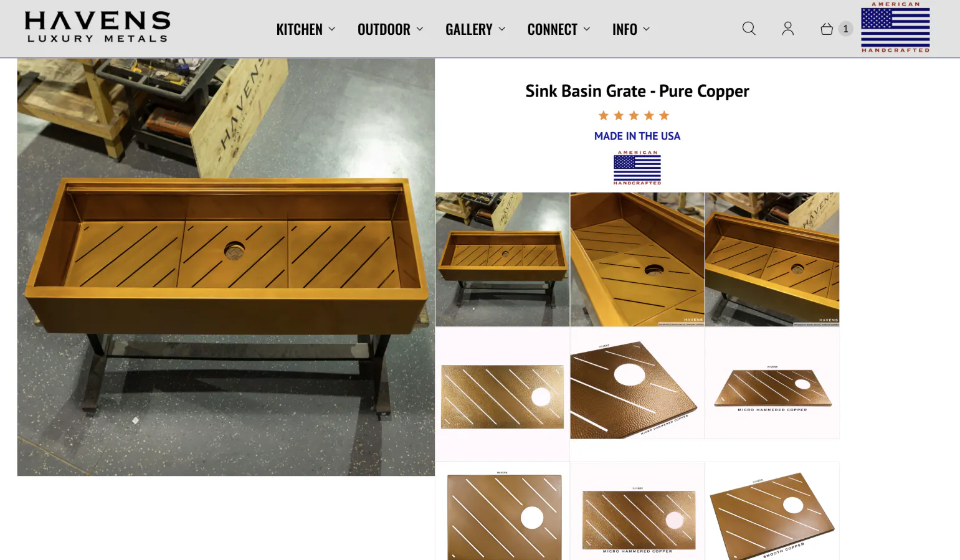This screenshot has width=960, height=560.
Task: Select the first copper sink thumbnail
Action: point(503,260)
